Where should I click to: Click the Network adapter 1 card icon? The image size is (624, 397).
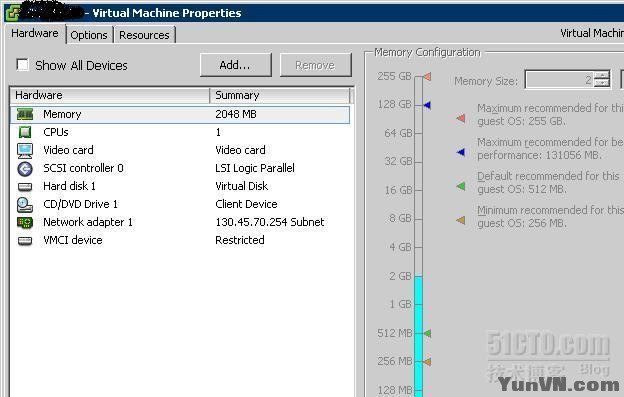25,222
